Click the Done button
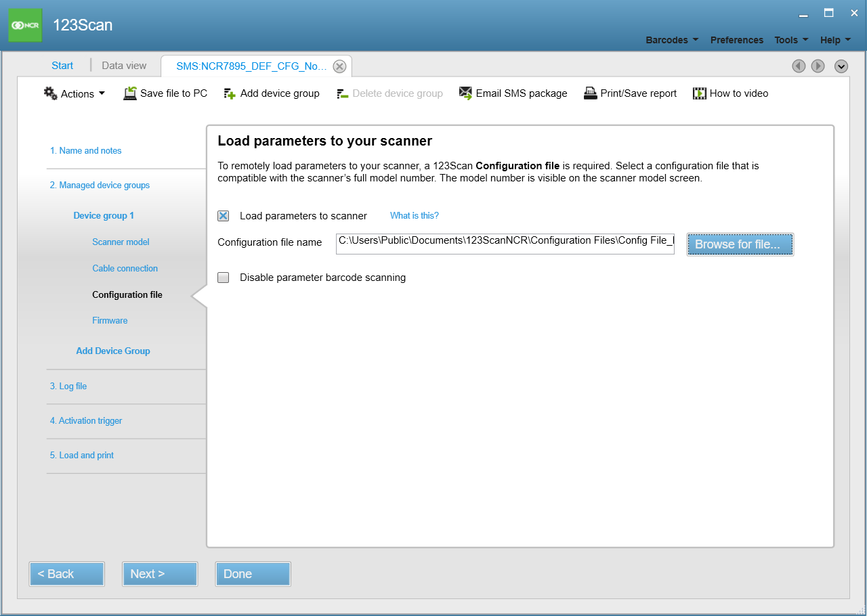The image size is (867, 616). (x=253, y=574)
